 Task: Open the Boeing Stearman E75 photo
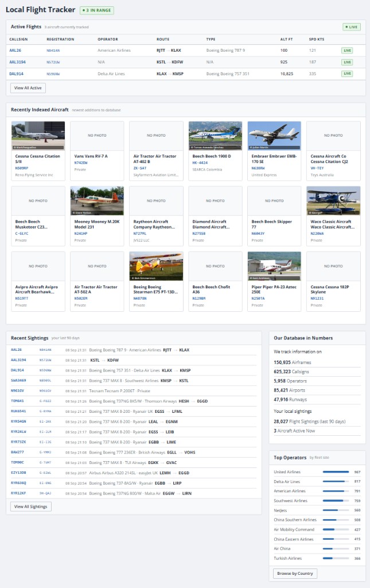pyautogui.click(x=156, y=266)
